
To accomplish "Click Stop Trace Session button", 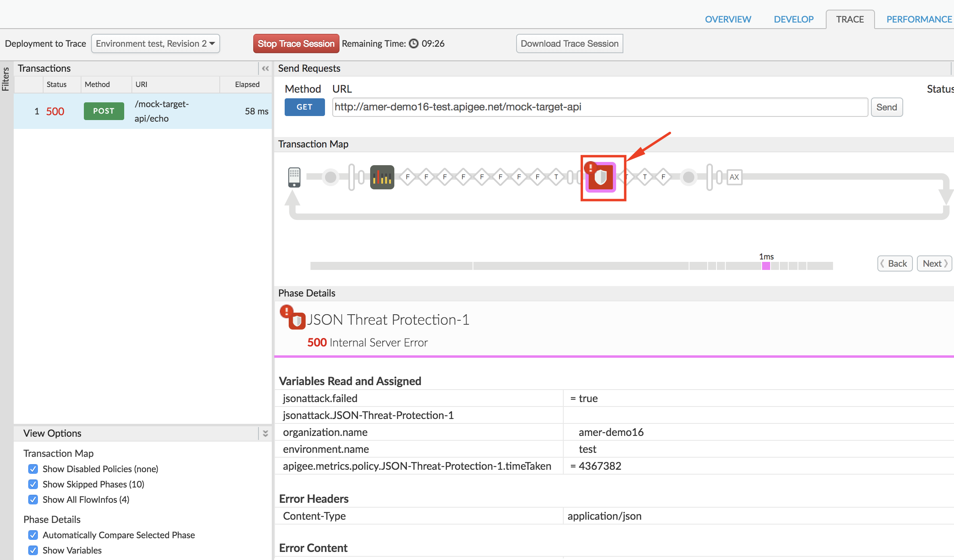I will [296, 44].
